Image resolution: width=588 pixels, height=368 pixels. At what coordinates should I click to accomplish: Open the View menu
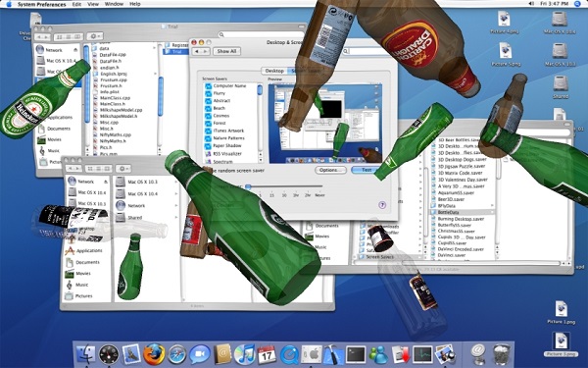point(93,4)
